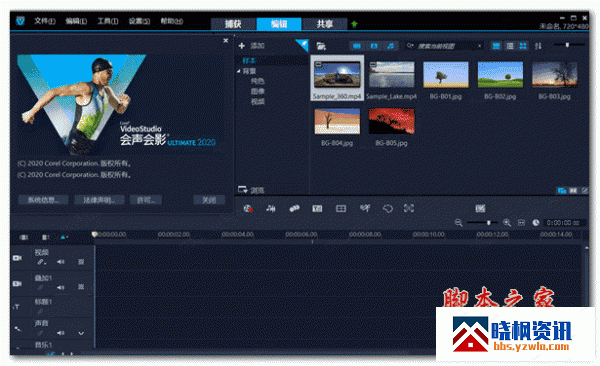This screenshot has width=600, height=366.
Task: Click the project duration clock icon
Action: coord(536,223)
